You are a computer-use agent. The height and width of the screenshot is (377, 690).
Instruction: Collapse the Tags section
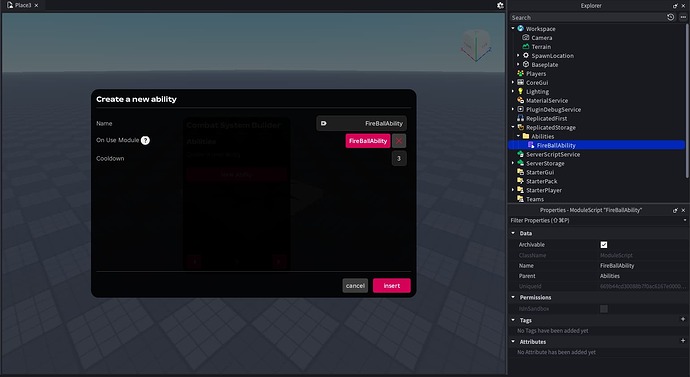coord(513,320)
